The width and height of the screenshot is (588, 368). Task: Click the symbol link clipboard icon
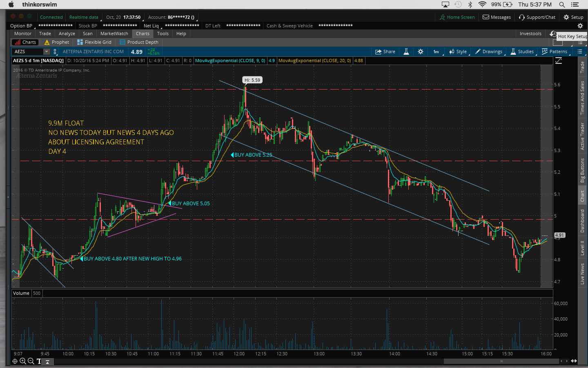click(55, 52)
